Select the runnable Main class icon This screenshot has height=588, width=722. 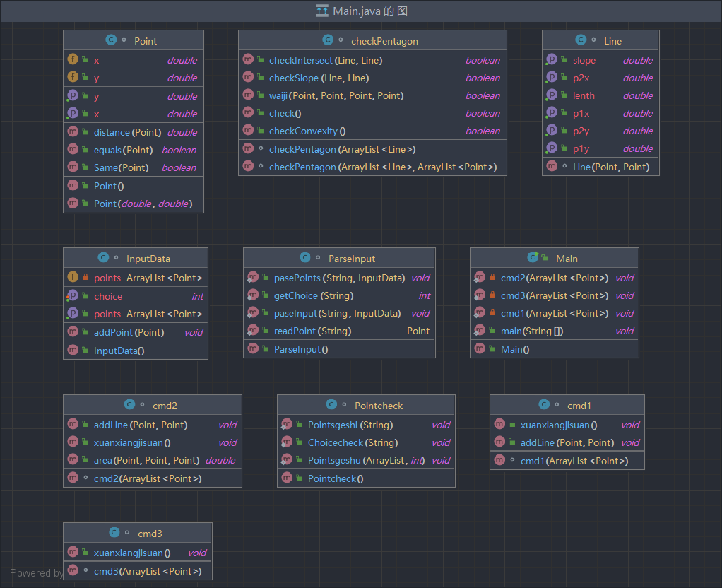coord(533,257)
